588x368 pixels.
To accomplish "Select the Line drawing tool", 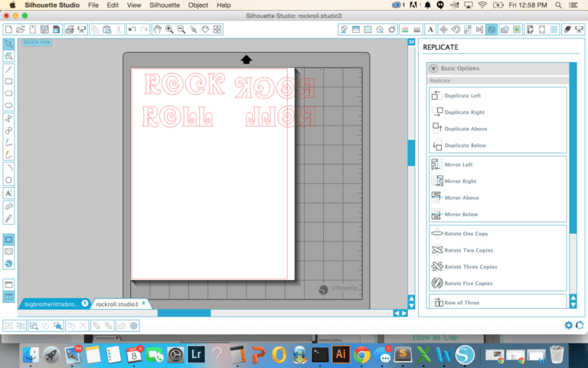I will coord(8,70).
